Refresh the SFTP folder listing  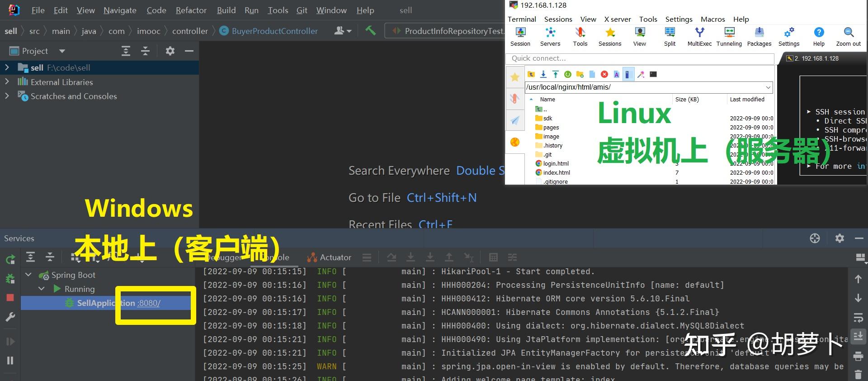tap(568, 74)
